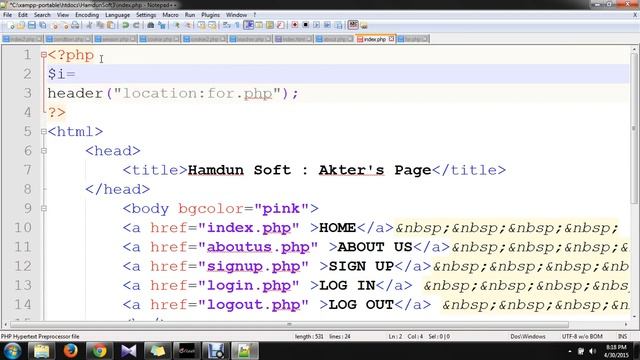Click the vertical scrollbar down arrow
The width and height of the screenshot is (640, 360).
point(634,316)
